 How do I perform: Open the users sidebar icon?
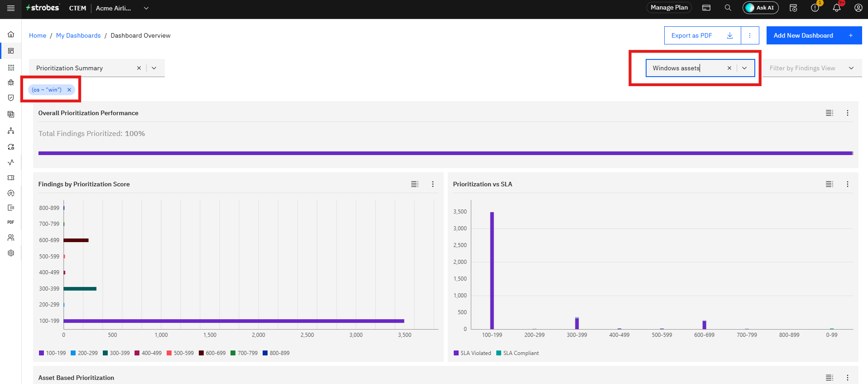11,238
